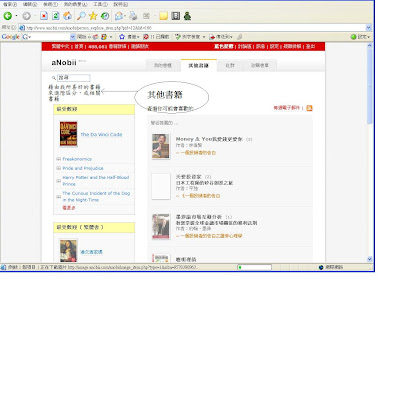This screenshot has width=400, height=398.
Task: Open the Mona Lisa book cover thumbnail
Action: coord(68,250)
